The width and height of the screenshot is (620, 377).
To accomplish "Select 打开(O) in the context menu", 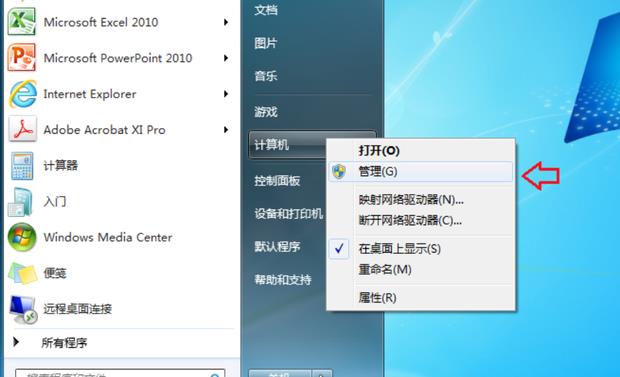I will [421, 150].
